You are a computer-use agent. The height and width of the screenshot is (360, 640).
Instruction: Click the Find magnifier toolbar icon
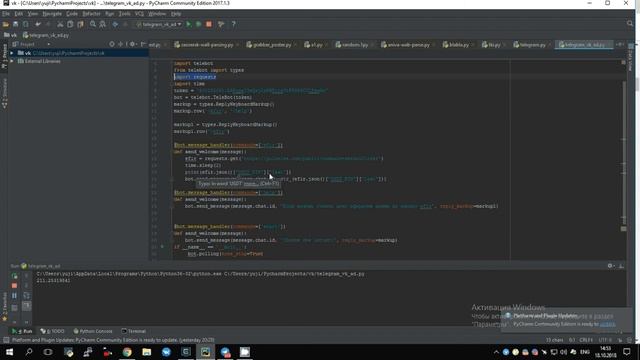coord(93,24)
